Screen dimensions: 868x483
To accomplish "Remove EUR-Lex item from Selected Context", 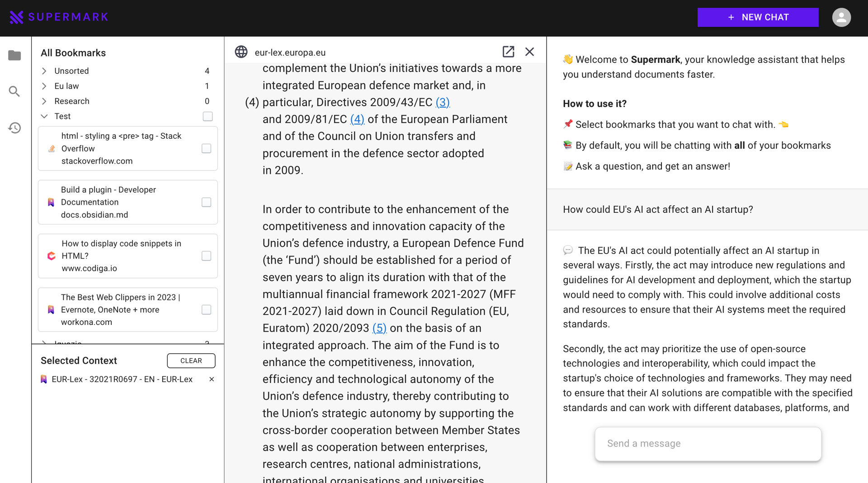I will click(212, 380).
